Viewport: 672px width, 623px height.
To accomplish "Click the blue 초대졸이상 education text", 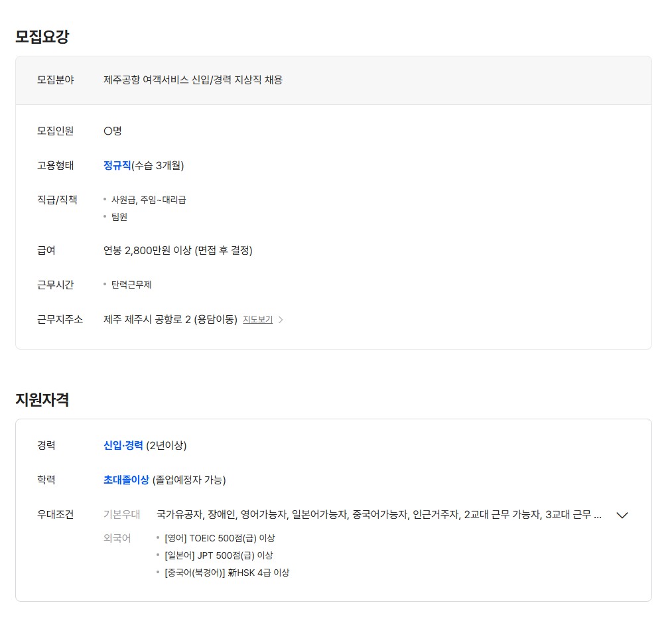I will point(127,480).
